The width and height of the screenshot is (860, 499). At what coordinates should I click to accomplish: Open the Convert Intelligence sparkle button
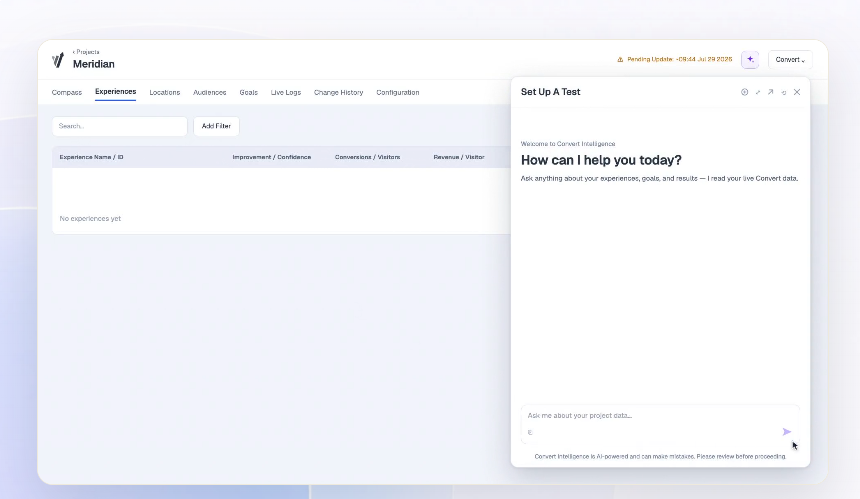750,59
